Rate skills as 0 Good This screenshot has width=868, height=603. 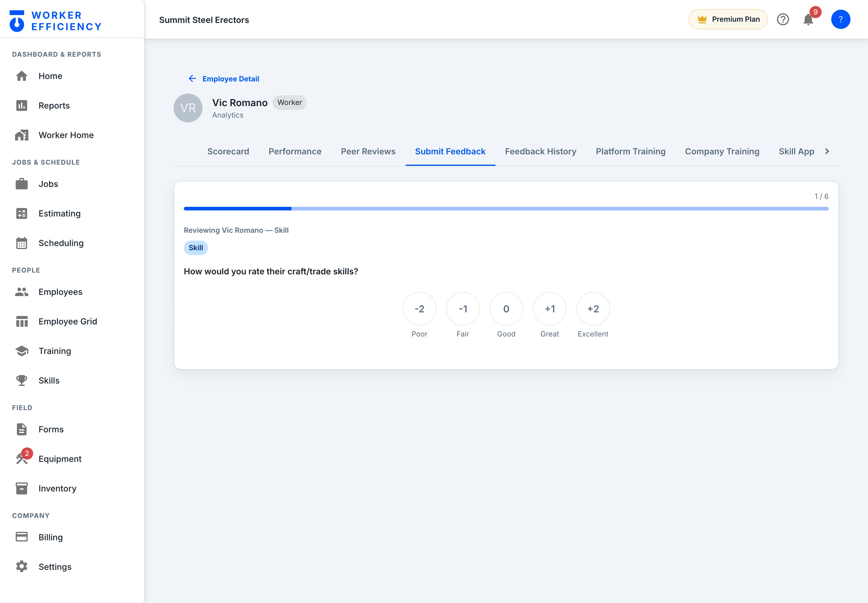[x=506, y=309]
